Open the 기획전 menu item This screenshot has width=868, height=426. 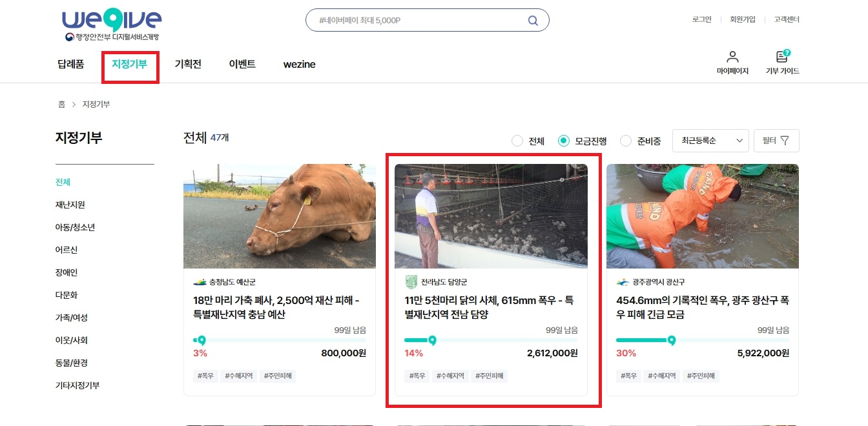[188, 64]
